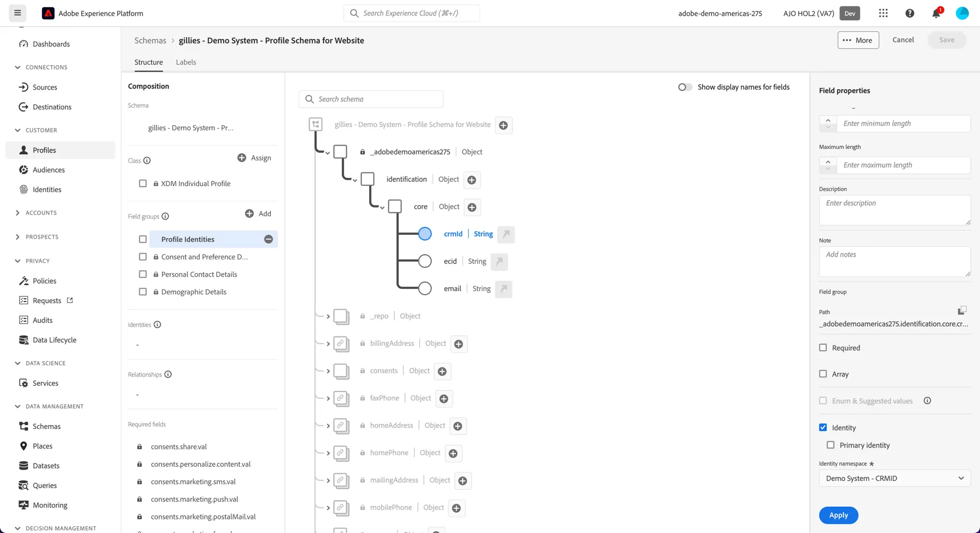The image size is (980, 533).
Task: Click the info icon next to Field groups
Action: click(x=165, y=216)
